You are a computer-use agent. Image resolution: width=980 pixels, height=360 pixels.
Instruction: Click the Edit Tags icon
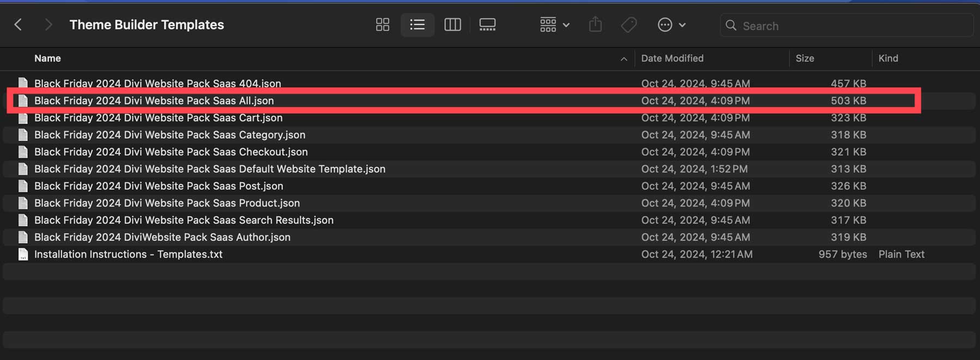click(629, 24)
